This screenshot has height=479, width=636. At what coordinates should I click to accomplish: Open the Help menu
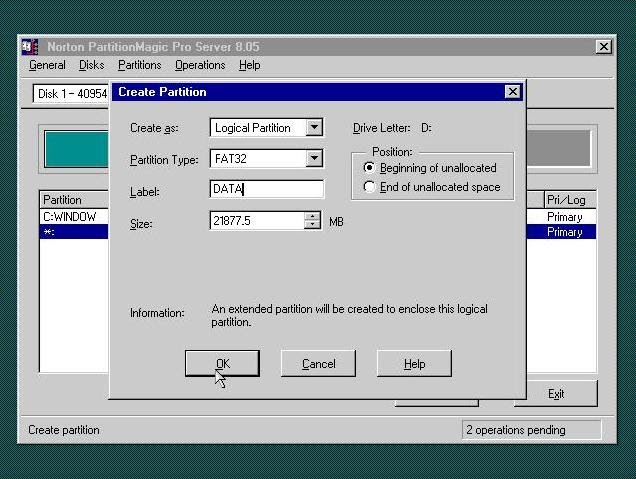(x=249, y=65)
